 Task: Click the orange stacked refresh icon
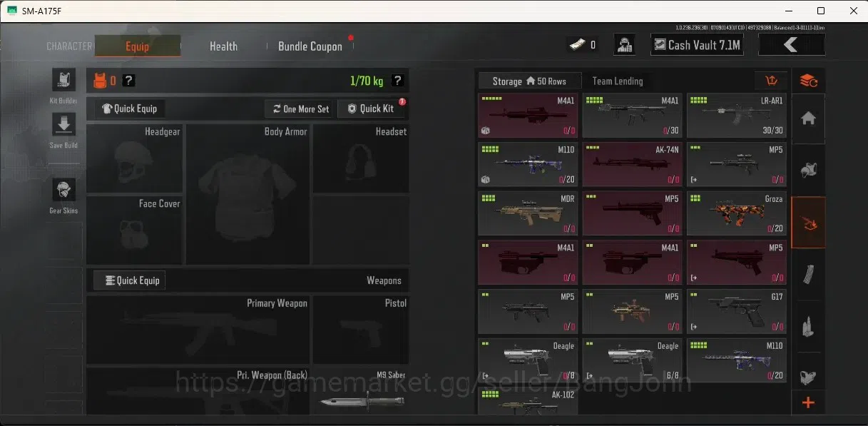808,81
